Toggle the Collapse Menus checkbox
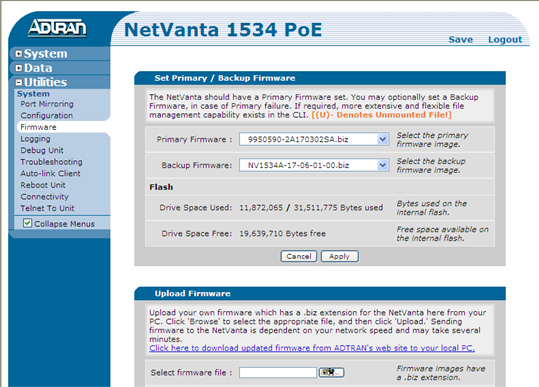Screen dimensions: 539x387 [28, 223]
